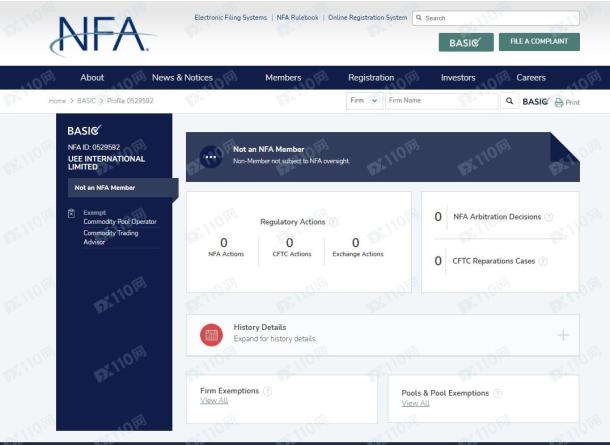The height and width of the screenshot is (445, 610).
Task: Click the magnifier icon in top search box
Action: click(419, 18)
